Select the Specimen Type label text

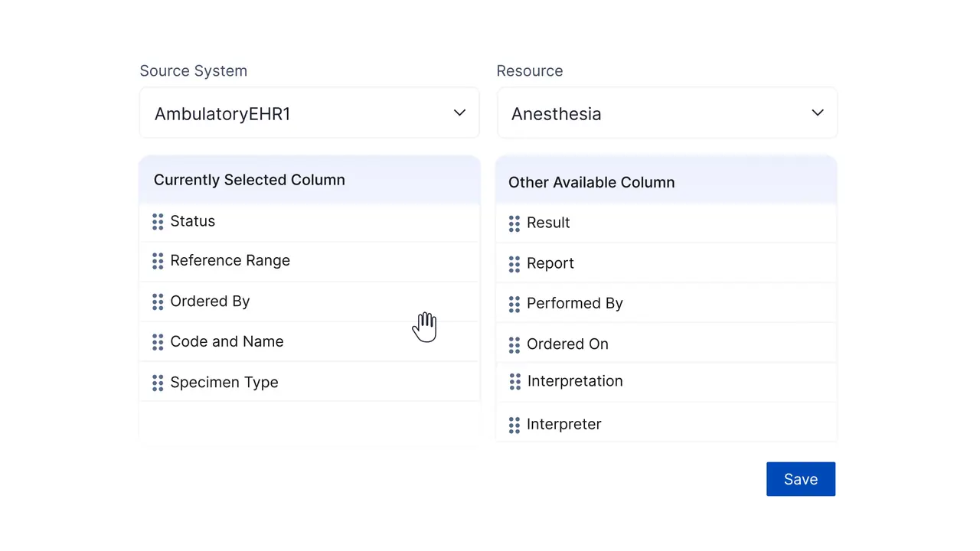224,383
